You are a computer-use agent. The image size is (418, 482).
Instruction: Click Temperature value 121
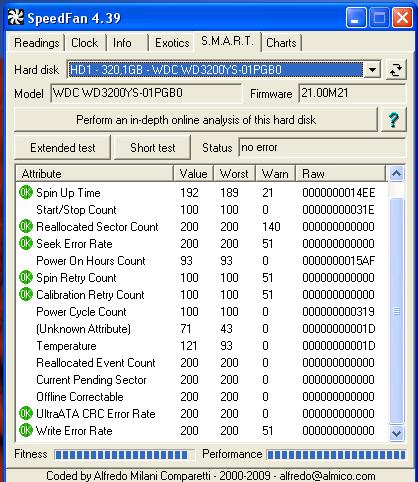tap(189, 346)
